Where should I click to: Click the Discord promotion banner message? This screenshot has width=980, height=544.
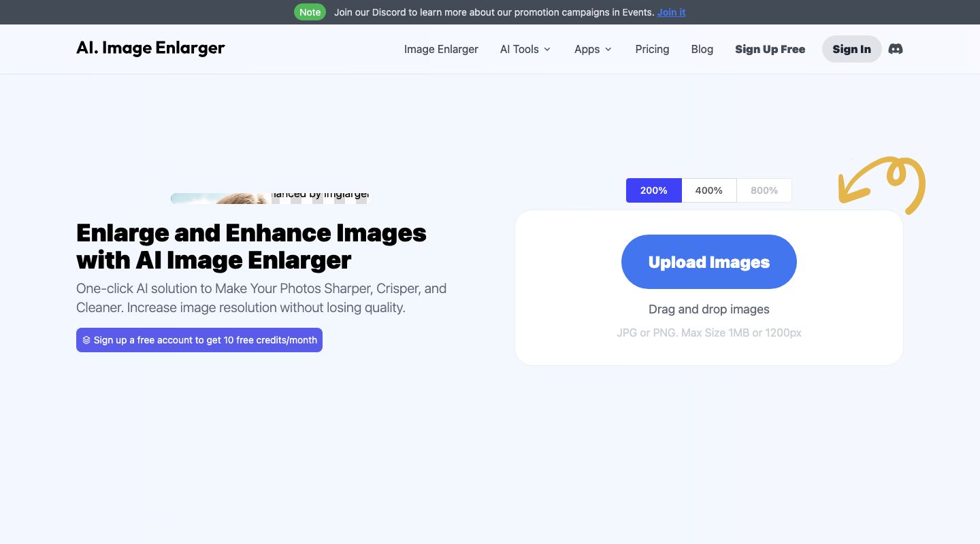[x=494, y=12]
